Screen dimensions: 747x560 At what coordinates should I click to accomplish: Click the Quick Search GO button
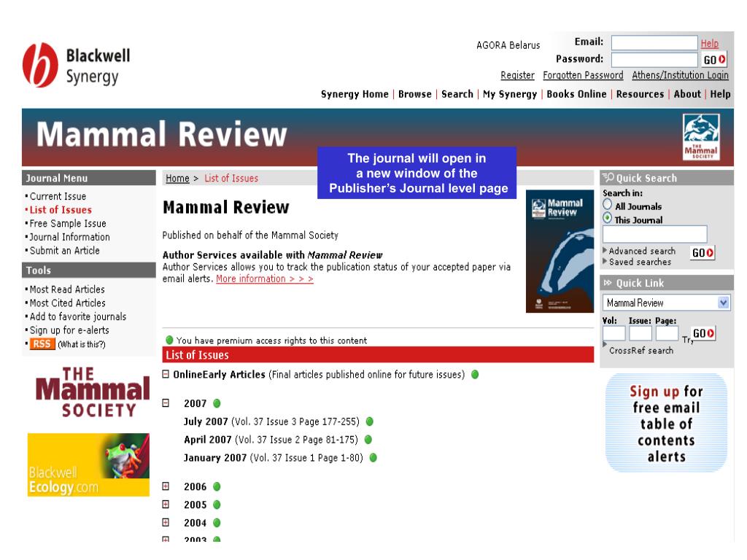pyautogui.click(x=703, y=253)
